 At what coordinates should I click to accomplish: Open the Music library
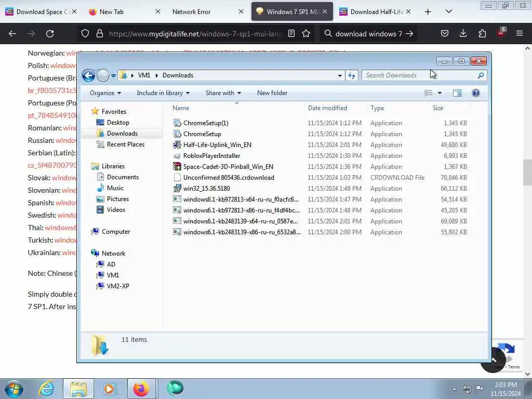tap(115, 188)
